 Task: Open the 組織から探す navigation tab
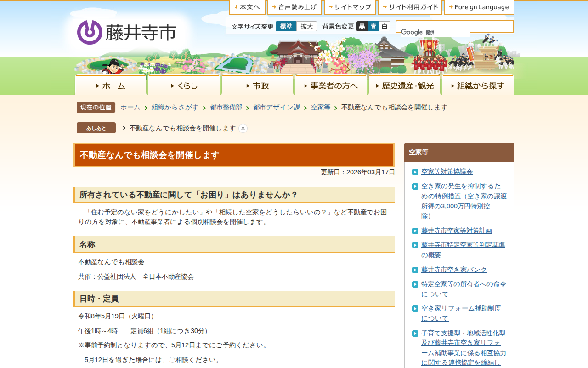tap(478, 85)
